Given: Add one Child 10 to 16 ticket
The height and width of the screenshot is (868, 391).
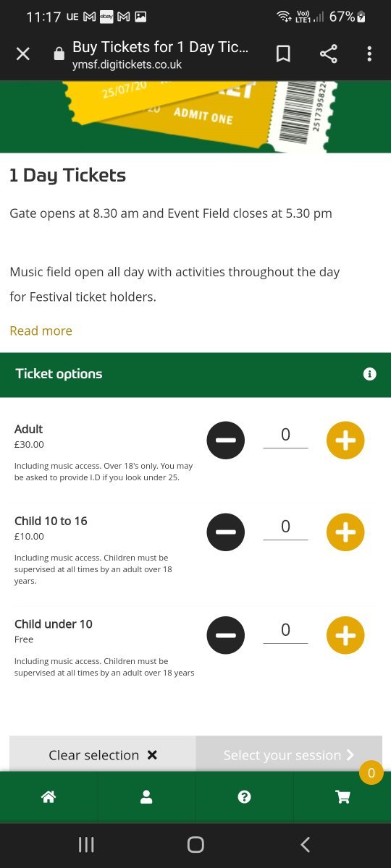Looking at the screenshot, I should (345, 532).
